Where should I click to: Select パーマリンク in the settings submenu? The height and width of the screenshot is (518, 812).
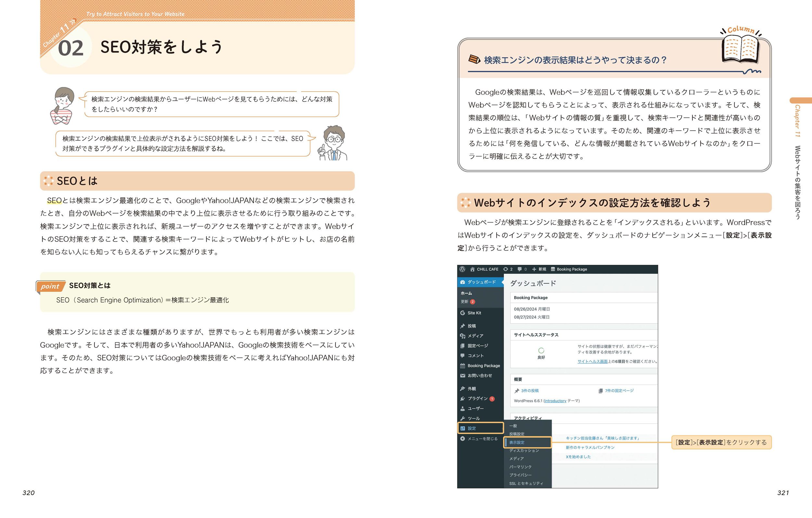point(520,467)
